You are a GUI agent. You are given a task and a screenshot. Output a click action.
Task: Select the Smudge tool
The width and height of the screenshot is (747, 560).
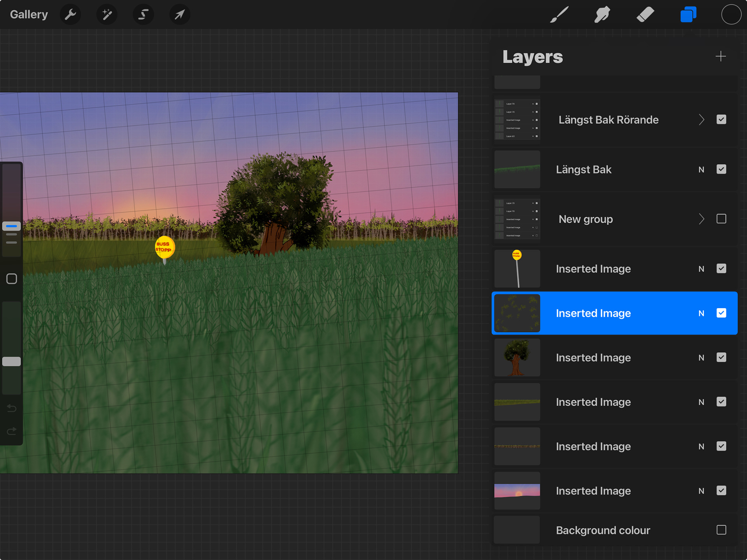[x=602, y=15]
